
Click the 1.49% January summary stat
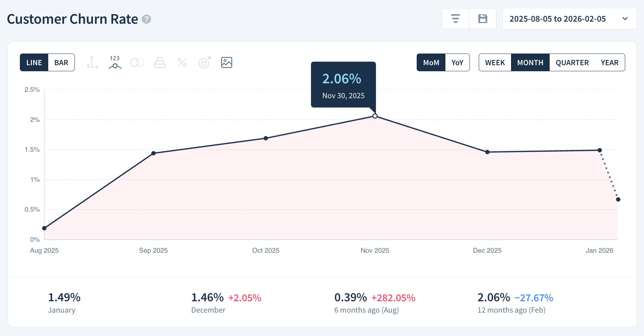click(x=64, y=302)
